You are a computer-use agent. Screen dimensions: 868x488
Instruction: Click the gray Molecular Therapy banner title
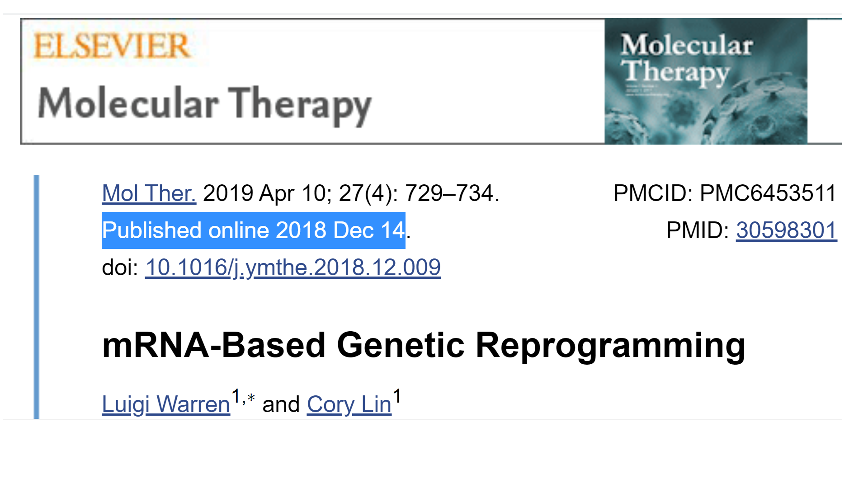(x=204, y=104)
